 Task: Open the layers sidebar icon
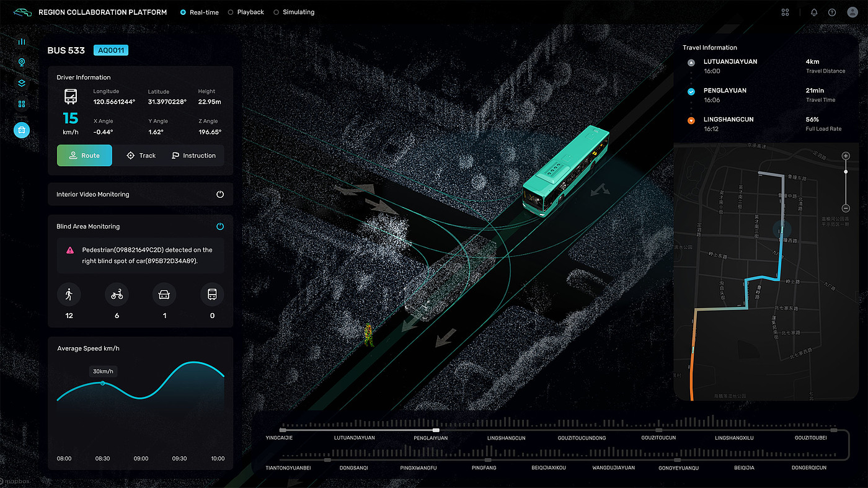(22, 83)
